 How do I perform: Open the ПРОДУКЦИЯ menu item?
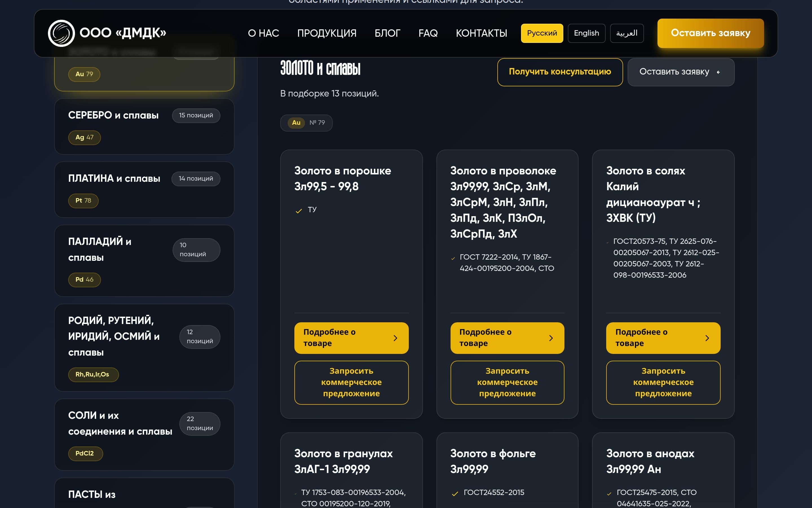coord(327,33)
